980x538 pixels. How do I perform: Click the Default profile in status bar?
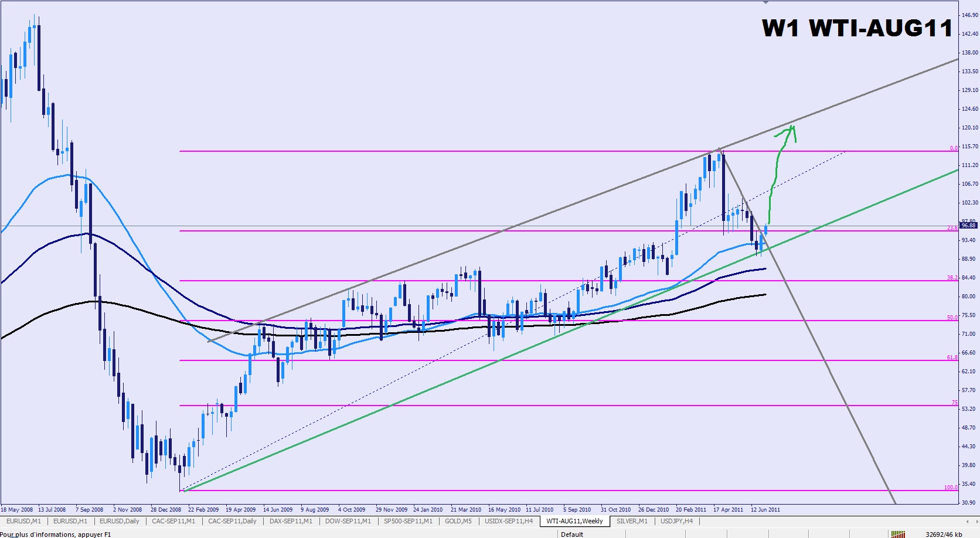pyautogui.click(x=572, y=534)
